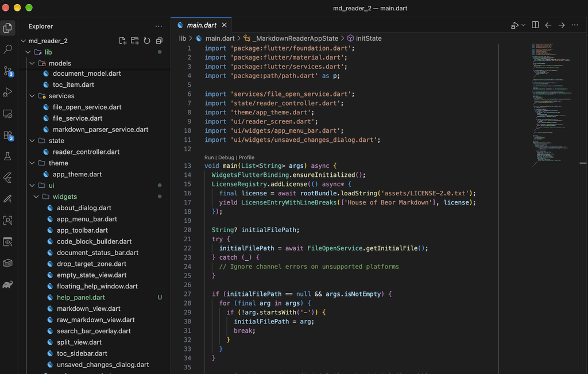Open document_status_bar.dart file
588x374 pixels.
98,253
